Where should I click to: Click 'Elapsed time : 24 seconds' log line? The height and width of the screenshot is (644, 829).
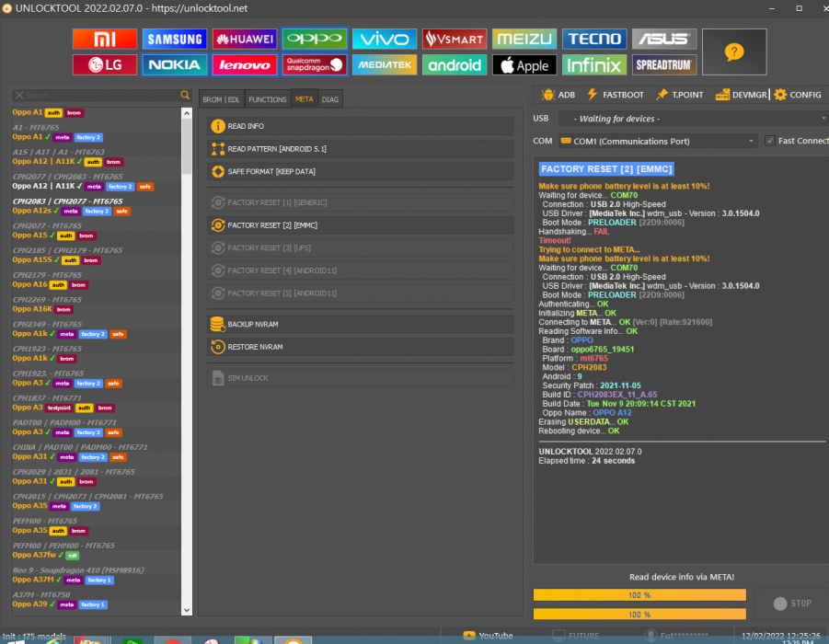[586, 461]
